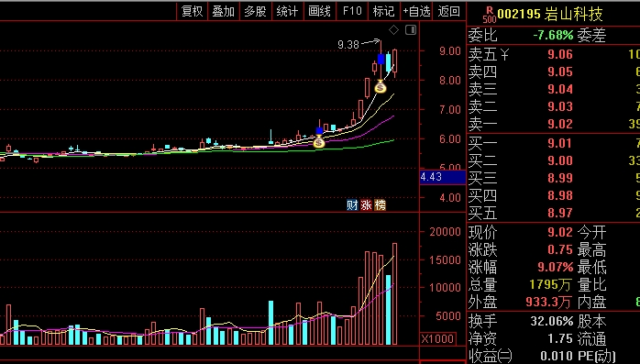This screenshot has width=640, height=364.
Task: Click the 总量 value 1795万
Action: tap(550, 284)
